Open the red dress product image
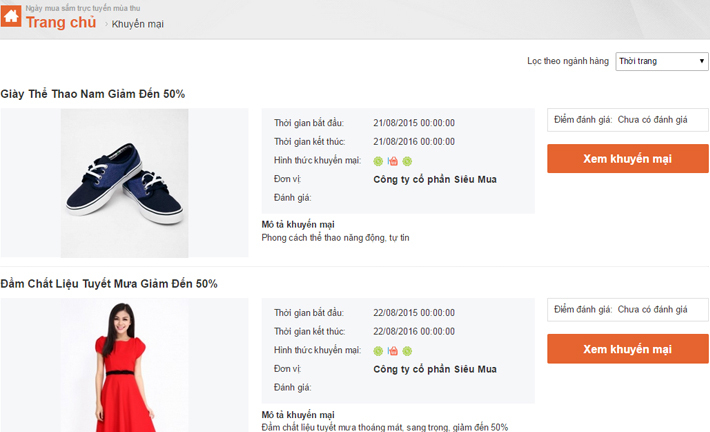Image resolution: width=710 pixels, height=432 pixels. point(125,365)
